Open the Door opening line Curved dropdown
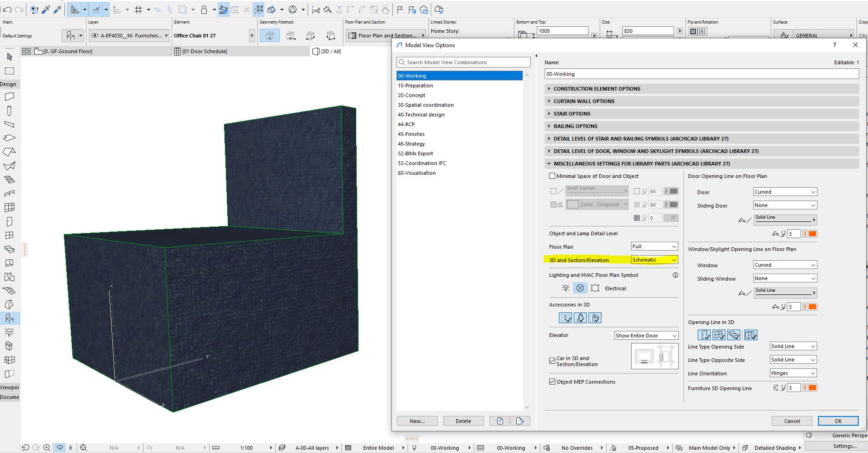 785,192
